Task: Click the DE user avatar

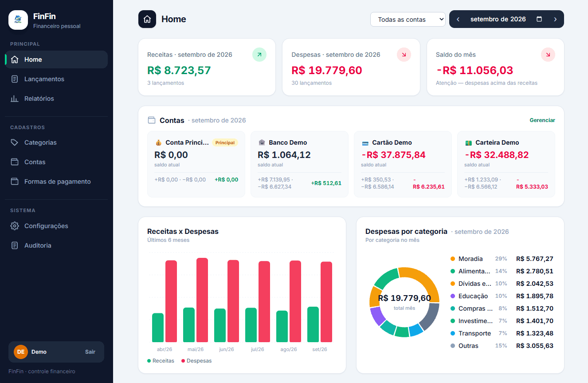Action: point(21,352)
